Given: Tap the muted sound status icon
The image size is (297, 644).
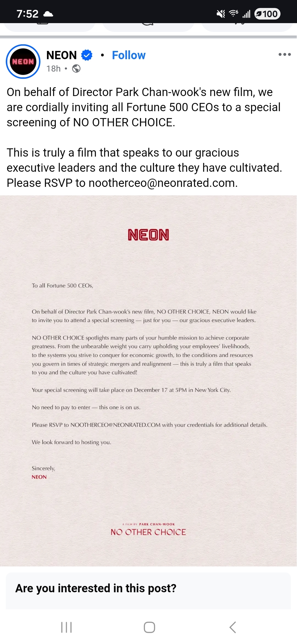Looking at the screenshot, I should point(221,14).
